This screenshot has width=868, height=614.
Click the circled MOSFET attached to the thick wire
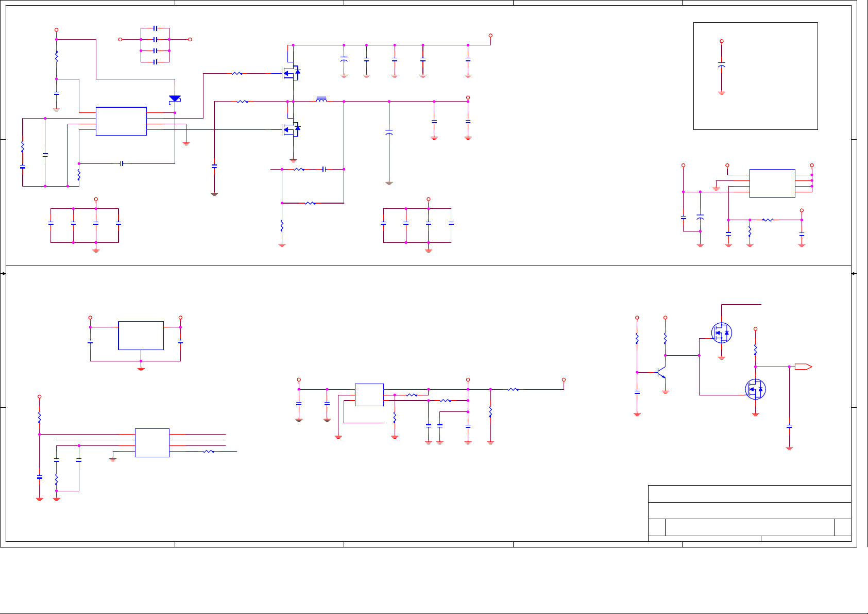click(722, 333)
